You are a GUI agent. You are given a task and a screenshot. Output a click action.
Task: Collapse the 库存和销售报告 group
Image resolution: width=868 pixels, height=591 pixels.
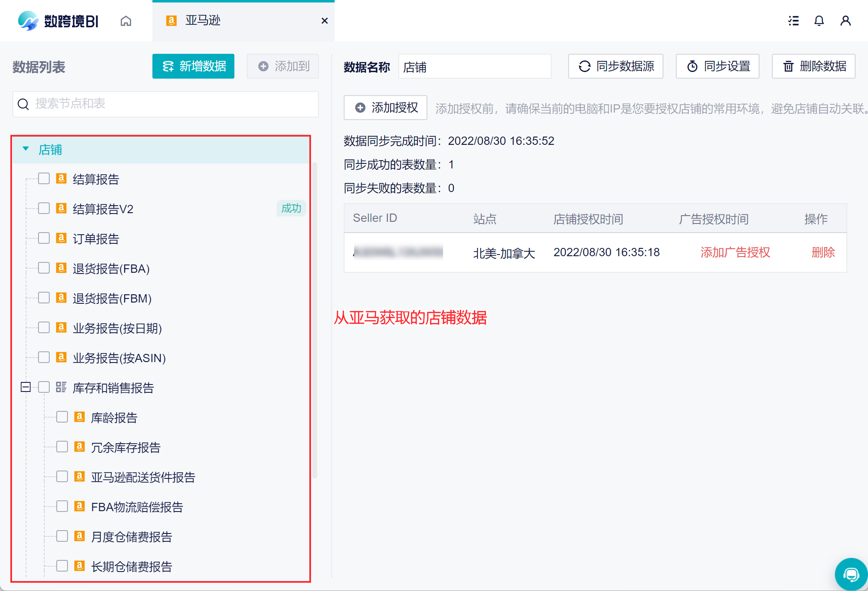coord(26,387)
